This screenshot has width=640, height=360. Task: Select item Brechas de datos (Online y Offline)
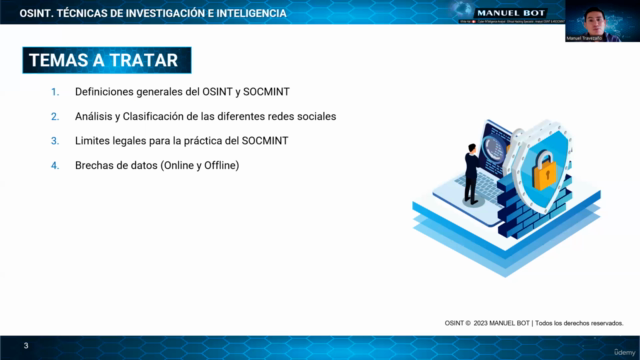tap(157, 165)
